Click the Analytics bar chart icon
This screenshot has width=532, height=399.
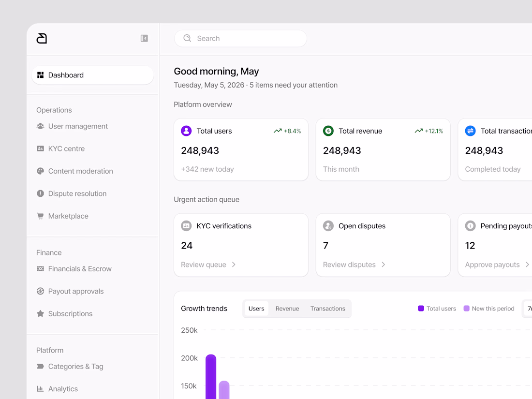[x=40, y=389]
